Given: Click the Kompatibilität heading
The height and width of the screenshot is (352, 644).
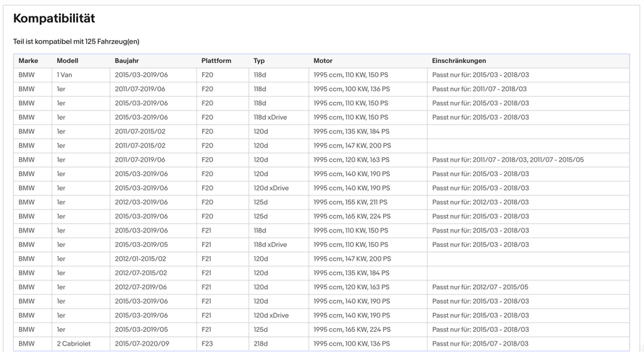Looking at the screenshot, I should click(54, 18).
